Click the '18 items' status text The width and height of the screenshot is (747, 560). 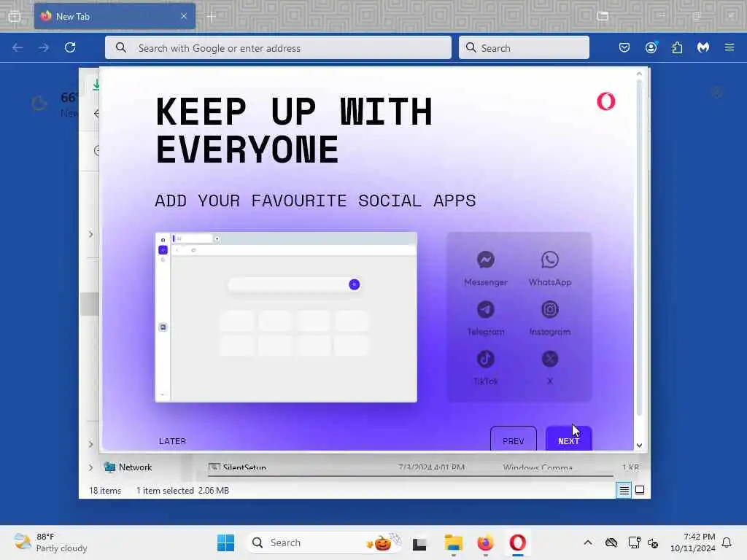(x=105, y=491)
